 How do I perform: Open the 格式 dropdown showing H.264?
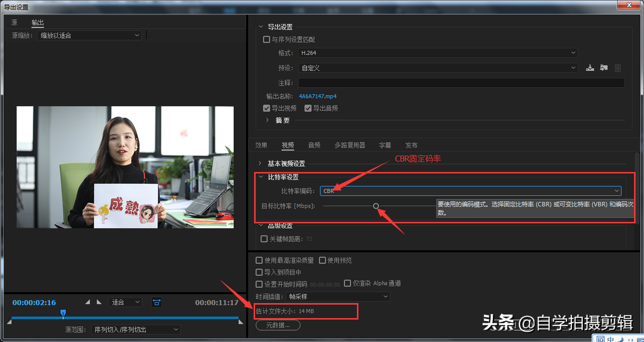pos(436,52)
